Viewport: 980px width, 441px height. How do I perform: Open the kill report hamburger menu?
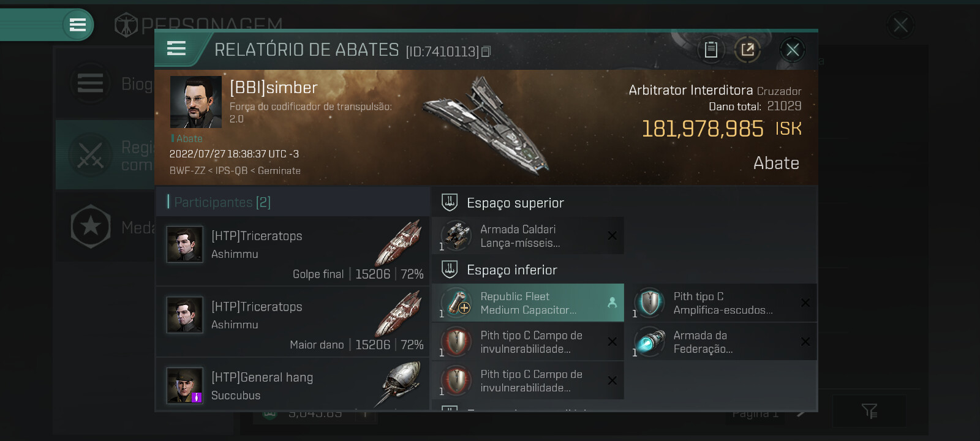click(176, 48)
